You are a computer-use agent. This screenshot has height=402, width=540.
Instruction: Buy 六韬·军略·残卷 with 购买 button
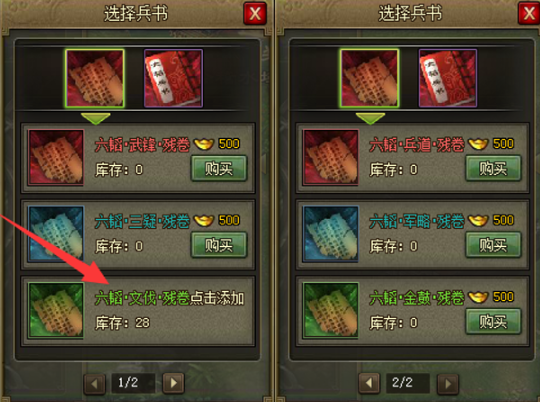pyautogui.click(x=494, y=245)
